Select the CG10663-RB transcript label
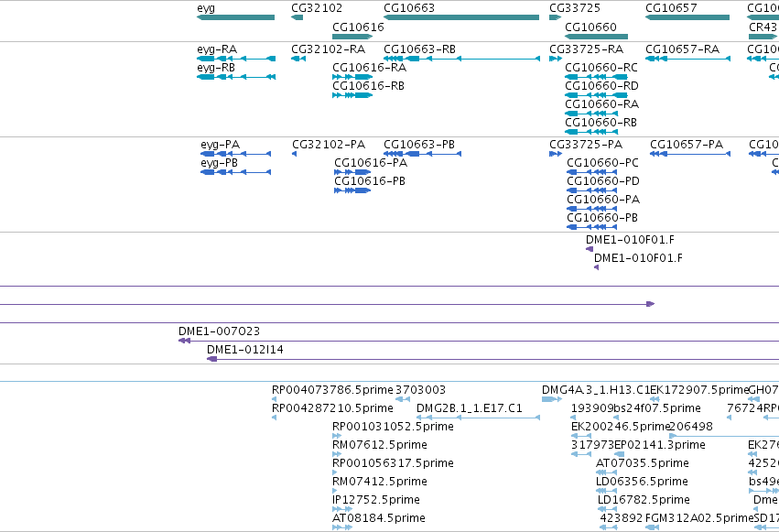Screen dimensions: 779x532 [420, 49]
